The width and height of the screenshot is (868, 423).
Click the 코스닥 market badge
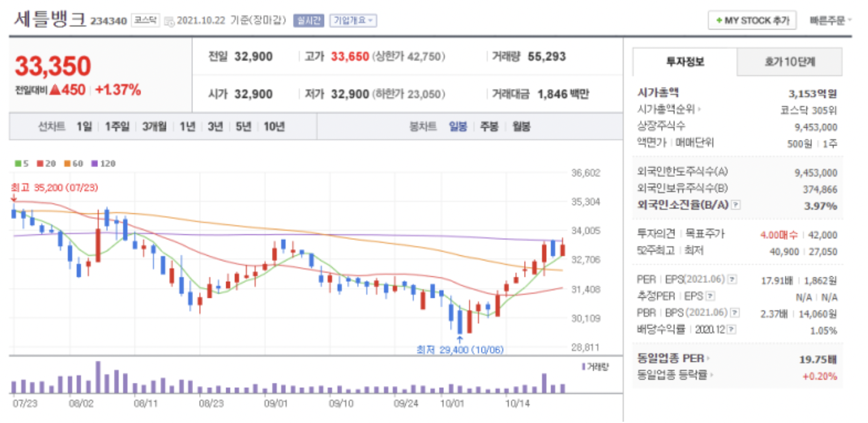tap(145, 20)
